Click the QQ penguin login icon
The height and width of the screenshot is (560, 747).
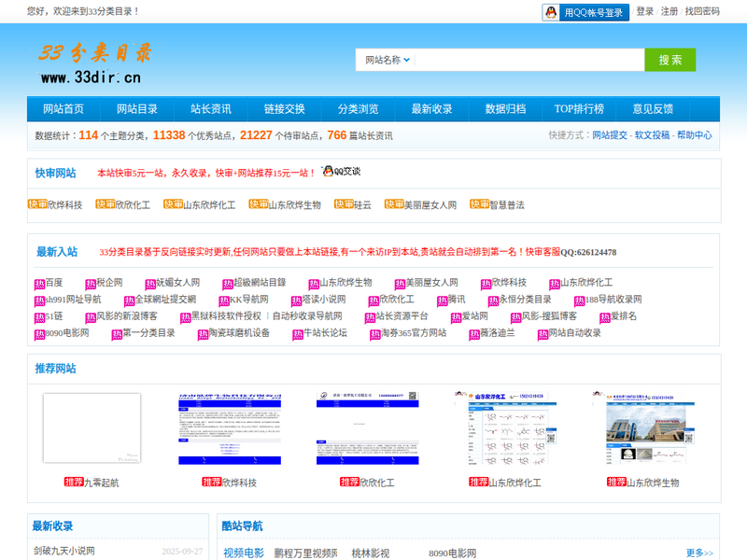[x=552, y=12]
